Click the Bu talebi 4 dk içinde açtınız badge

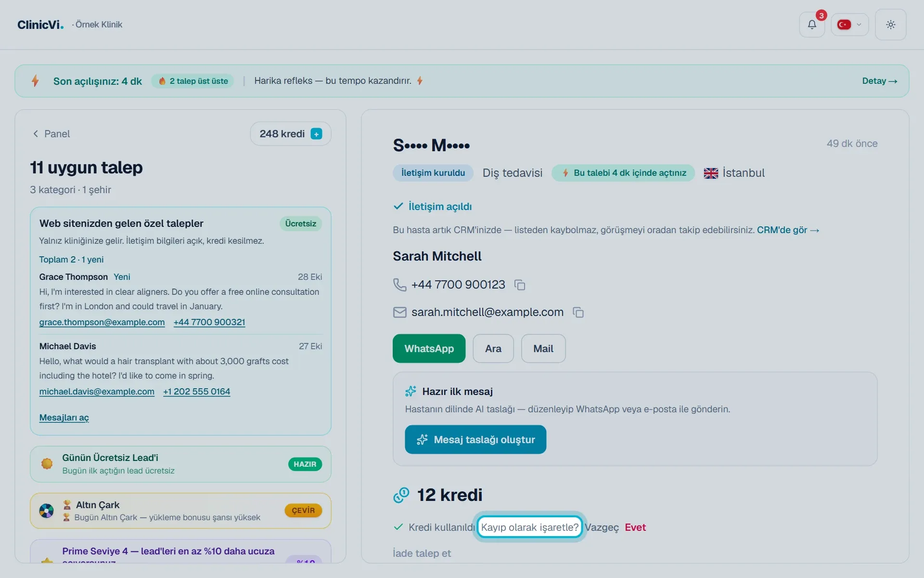pyautogui.click(x=623, y=173)
